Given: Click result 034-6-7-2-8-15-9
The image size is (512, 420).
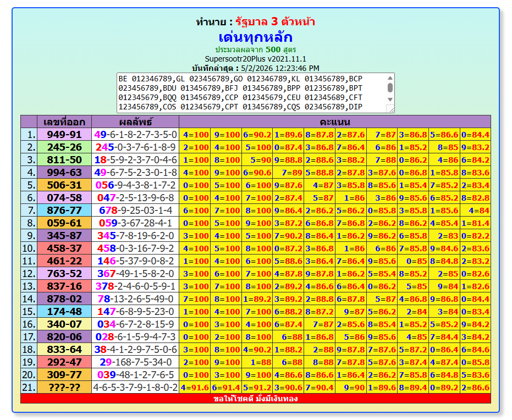Looking at the screenshot, I should [x=135, y=324].
